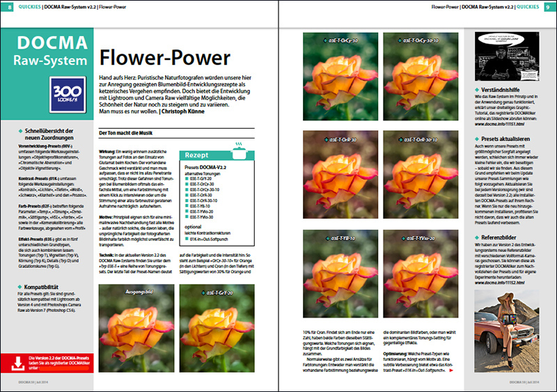Click QUICKIES in the left page header
This screenshot has width=557, height=392.
pyautogui.click(x=29, y=7)
